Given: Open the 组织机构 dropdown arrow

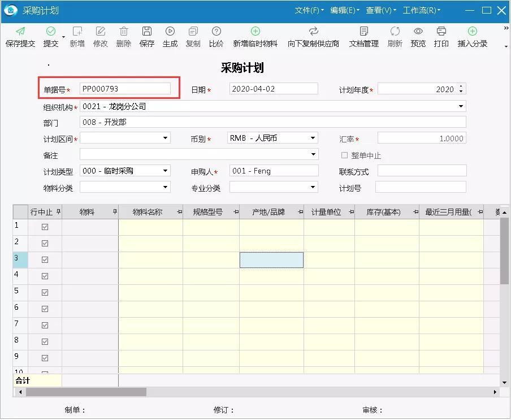Looking at the screenshot, I should (461, 106).
